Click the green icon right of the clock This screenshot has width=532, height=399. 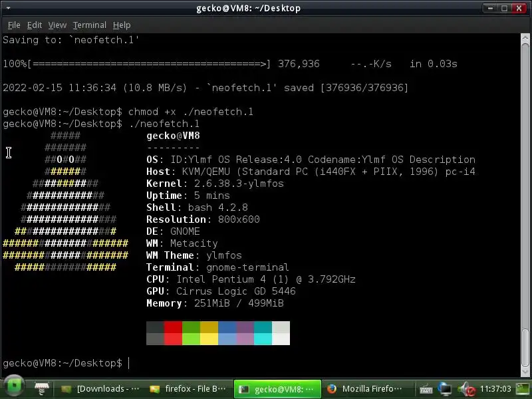tap(523, 389)
